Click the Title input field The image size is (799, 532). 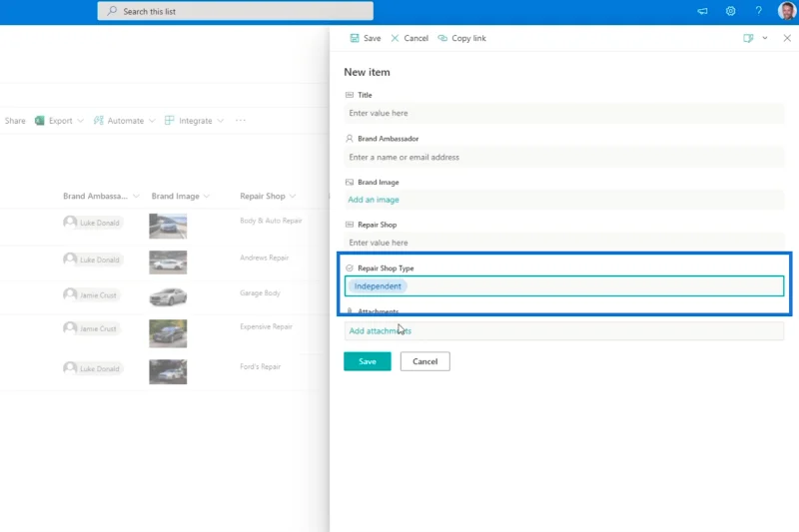click(564, 113)
